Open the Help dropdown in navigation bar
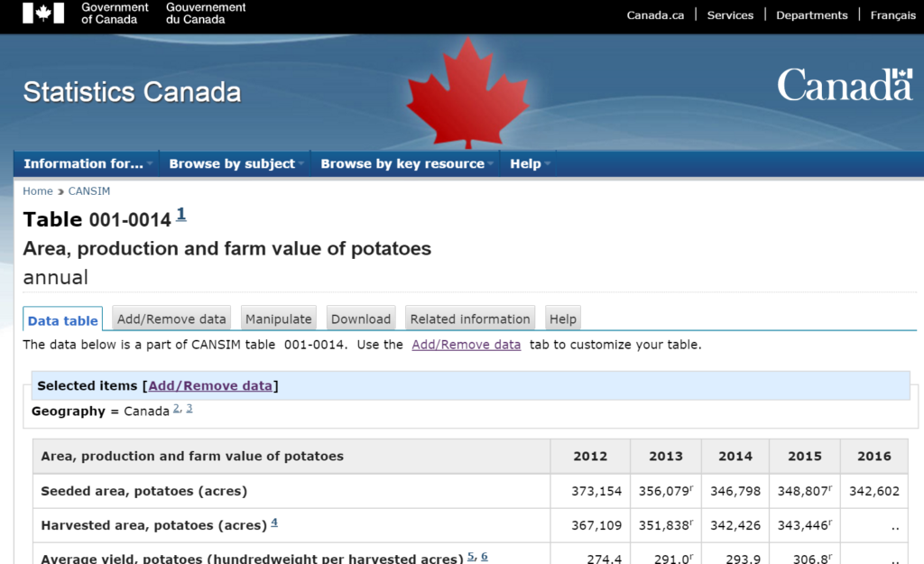The width and height of the screenshot is (924, 564). click(528, 163)
